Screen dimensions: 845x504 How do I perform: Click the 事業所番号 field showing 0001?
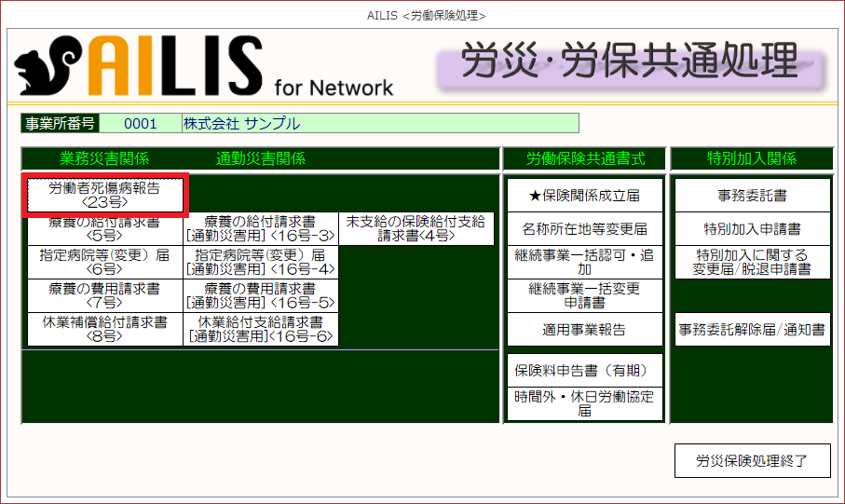click(140, 123)
